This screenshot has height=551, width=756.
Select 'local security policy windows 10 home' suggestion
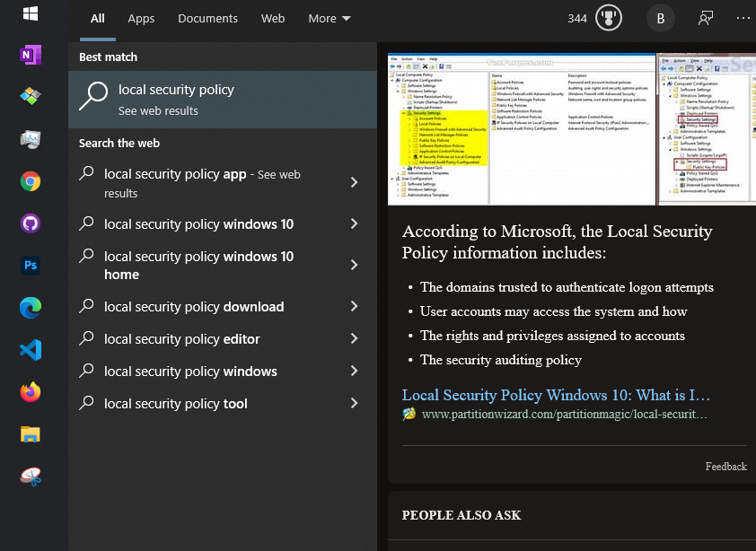click(223, 265)
